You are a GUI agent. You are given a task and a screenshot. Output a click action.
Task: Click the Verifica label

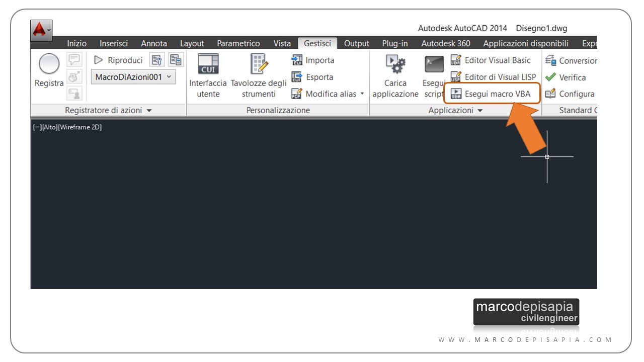point(573,77)
